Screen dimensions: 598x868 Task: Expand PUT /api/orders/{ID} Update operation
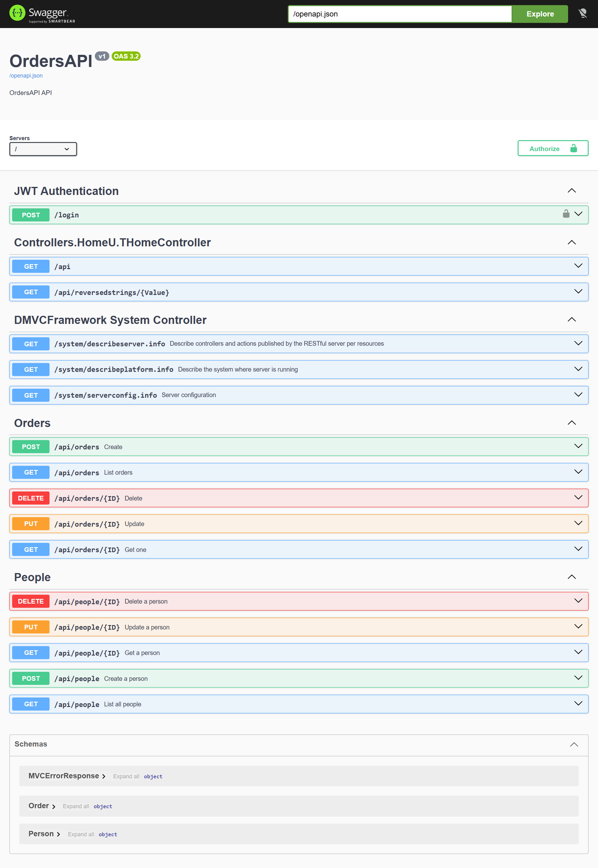[x=299, y=524]
